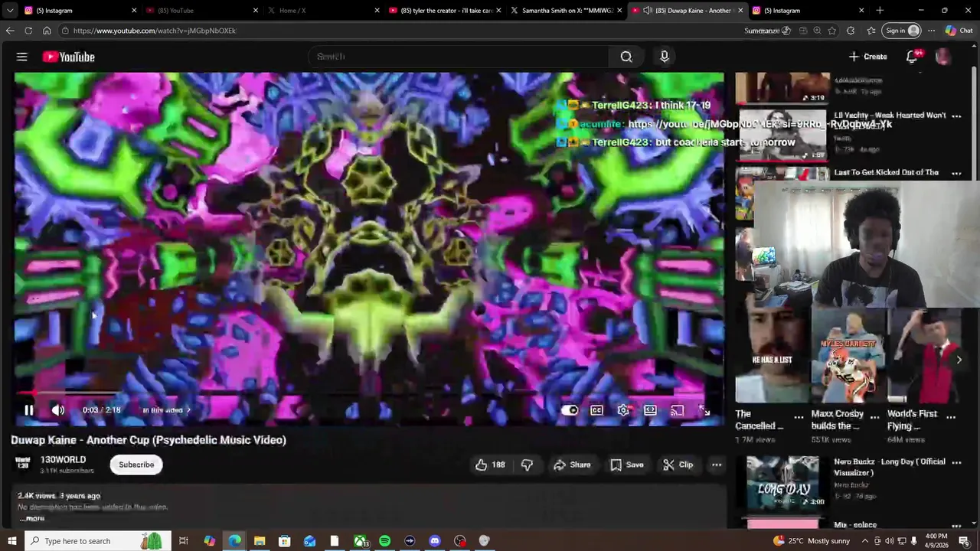Expand the description with '...more'
The width and height of the screenshot is (980, 551).
point(32,518)
